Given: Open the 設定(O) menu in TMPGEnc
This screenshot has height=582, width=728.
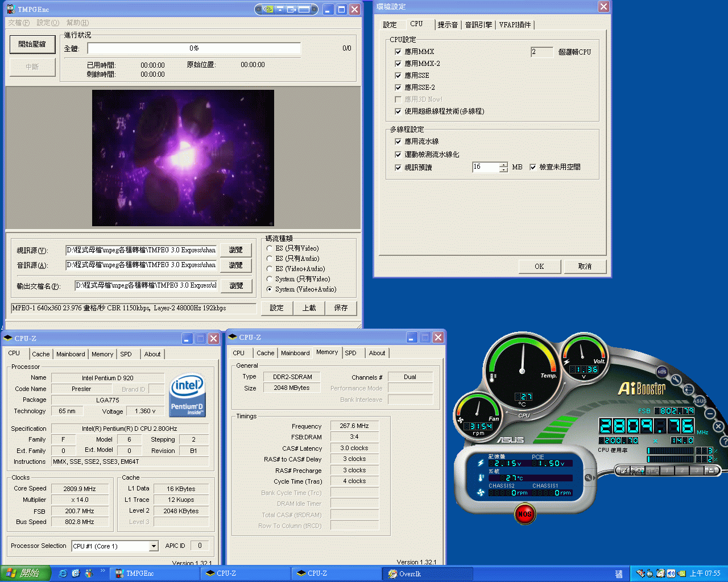Looking at the screenshot, I should point(48,23).
